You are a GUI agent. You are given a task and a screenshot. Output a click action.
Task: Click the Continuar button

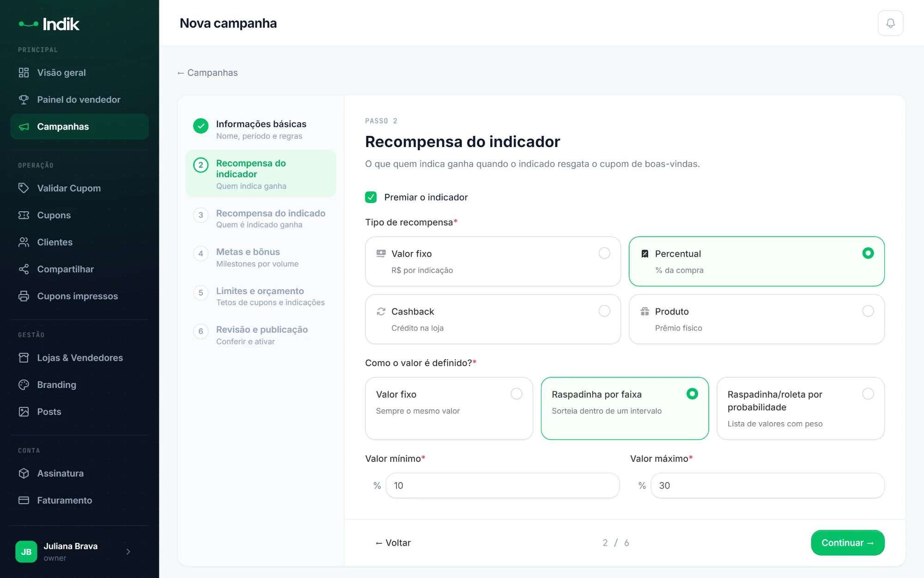point(847,543)
